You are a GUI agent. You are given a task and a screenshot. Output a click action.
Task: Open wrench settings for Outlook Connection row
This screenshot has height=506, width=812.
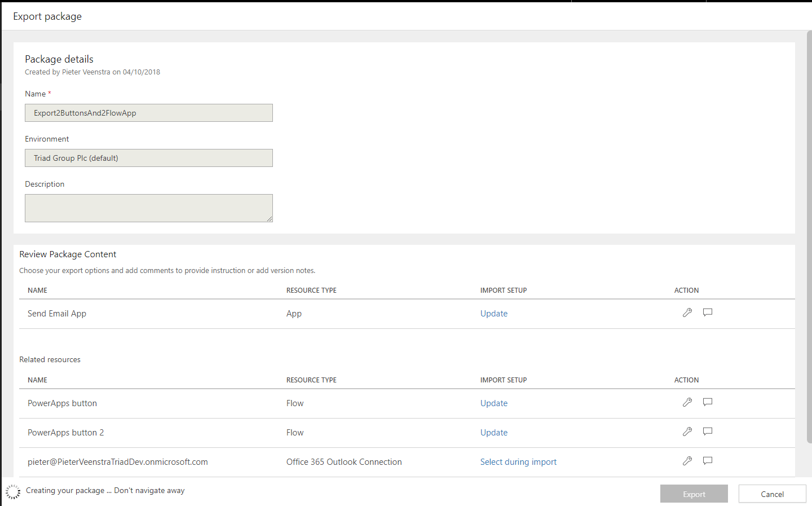click(x=687, y=461)
